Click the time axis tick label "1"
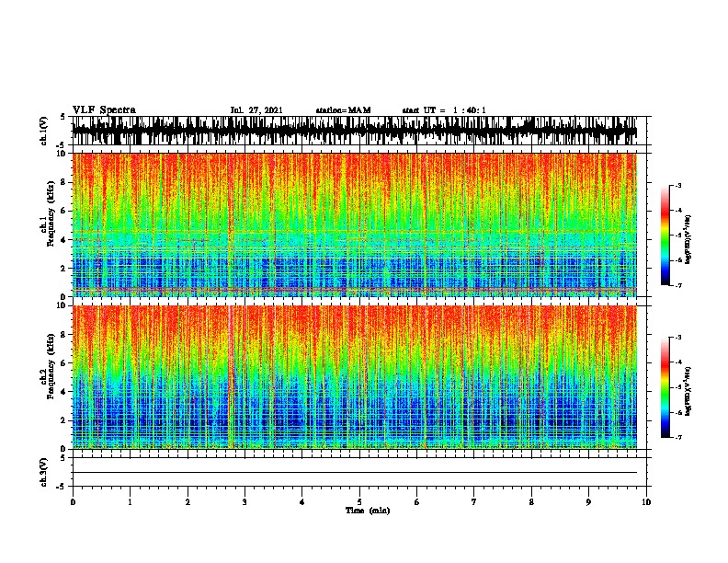 (x=130, y=502)
